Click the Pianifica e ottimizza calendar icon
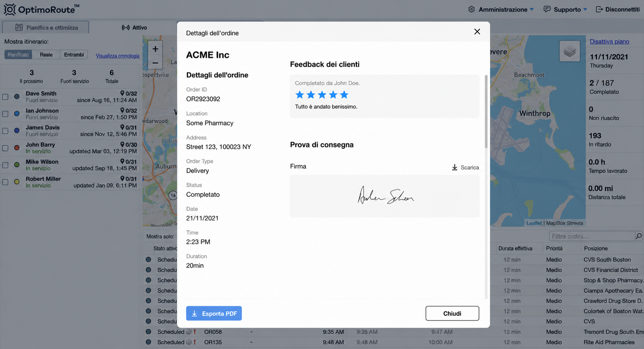The image size is (644, 349). coord(19,27)
